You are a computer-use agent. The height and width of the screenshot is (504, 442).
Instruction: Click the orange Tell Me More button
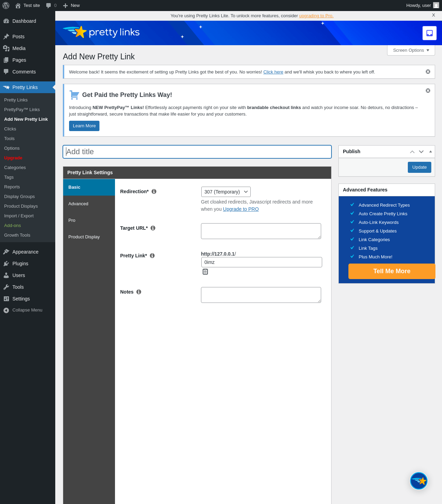[392, 271]
